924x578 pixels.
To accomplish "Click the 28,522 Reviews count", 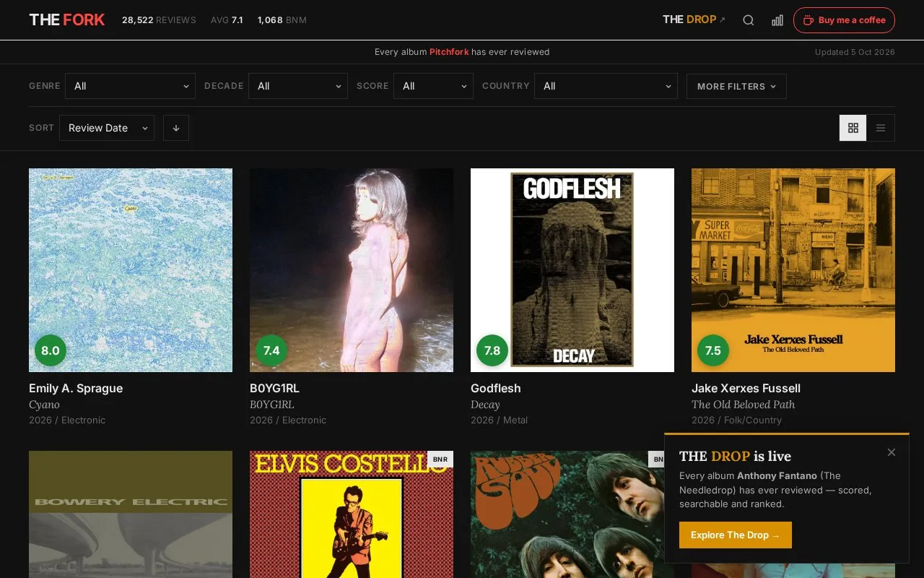I will pyautogui.click(x=159, y=20).
